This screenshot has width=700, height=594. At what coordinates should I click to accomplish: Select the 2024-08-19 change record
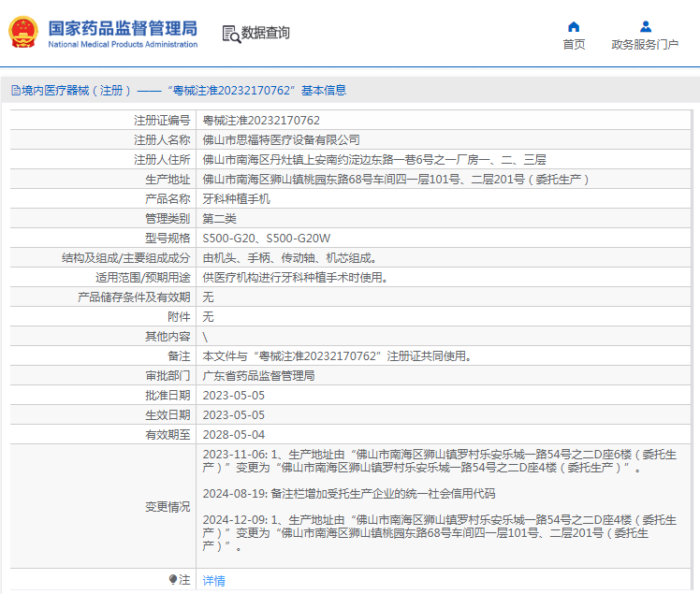[x=349, y=494]
